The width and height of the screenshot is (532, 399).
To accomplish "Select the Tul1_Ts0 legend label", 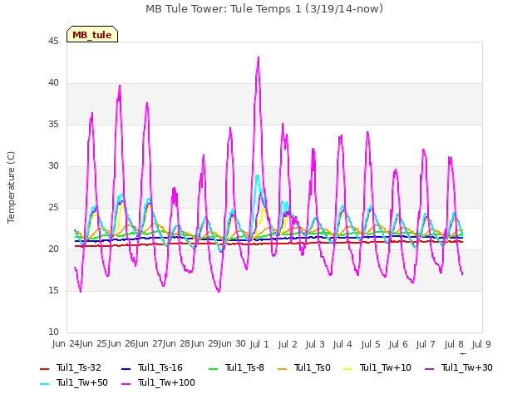I will tap(313, 367).
